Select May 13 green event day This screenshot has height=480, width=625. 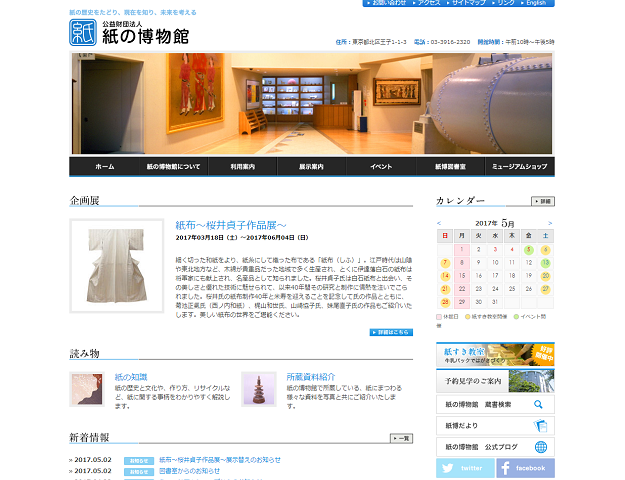coord(545,263)
